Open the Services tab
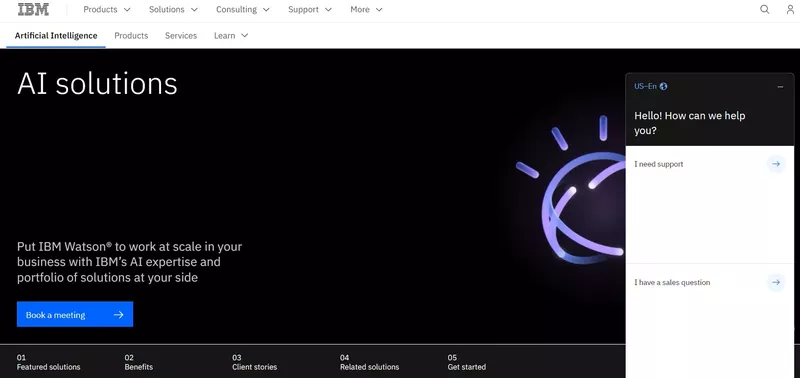 click(181, 36)
